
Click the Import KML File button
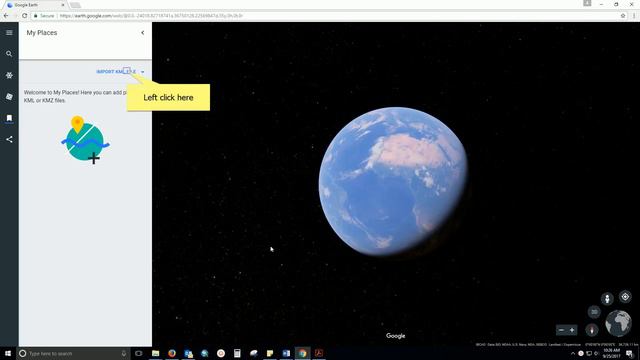tap(116, 72)
